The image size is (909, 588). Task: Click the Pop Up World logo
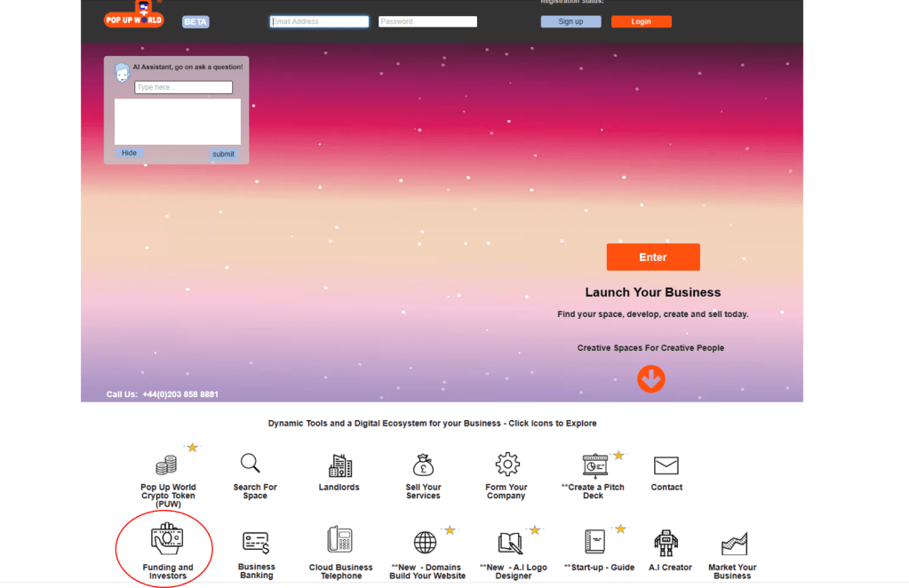pos(134,16)
